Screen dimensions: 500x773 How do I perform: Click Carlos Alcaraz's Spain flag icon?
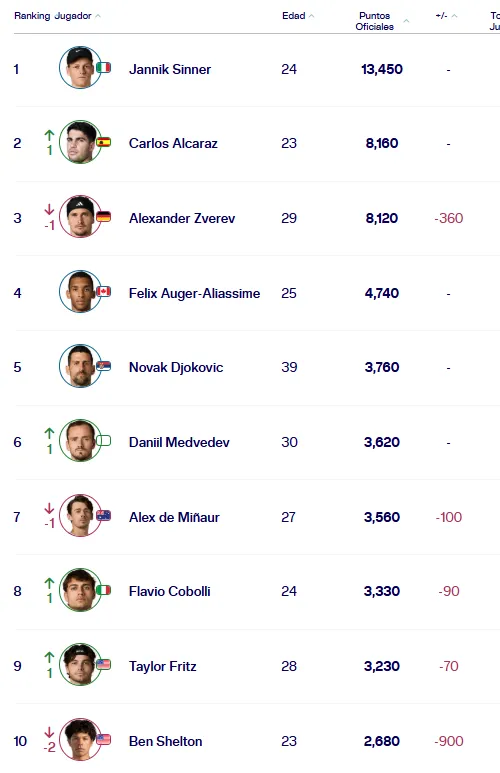pyautogui.click(x=104, y=142)
